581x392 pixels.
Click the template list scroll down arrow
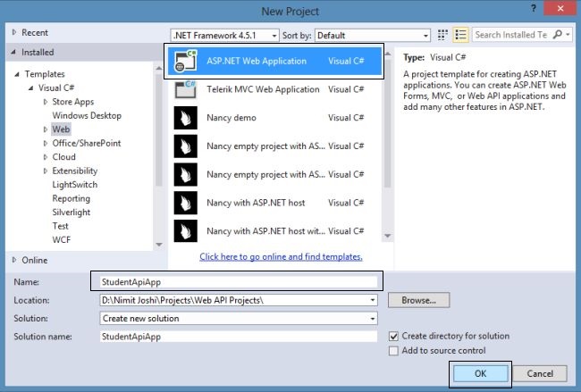tap(388, 236)
